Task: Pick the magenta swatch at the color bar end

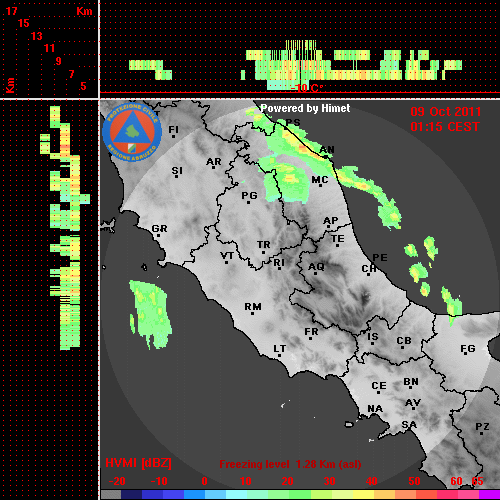Action: 489,495
